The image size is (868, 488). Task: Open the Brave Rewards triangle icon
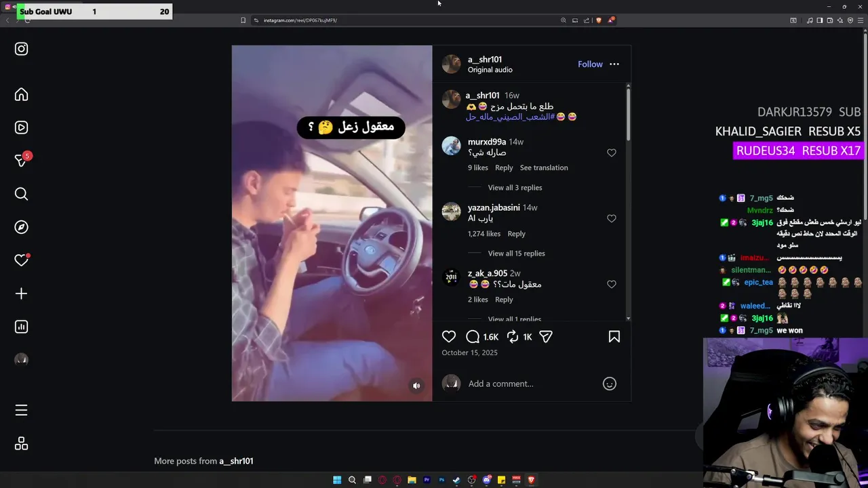tap(610, 20)
